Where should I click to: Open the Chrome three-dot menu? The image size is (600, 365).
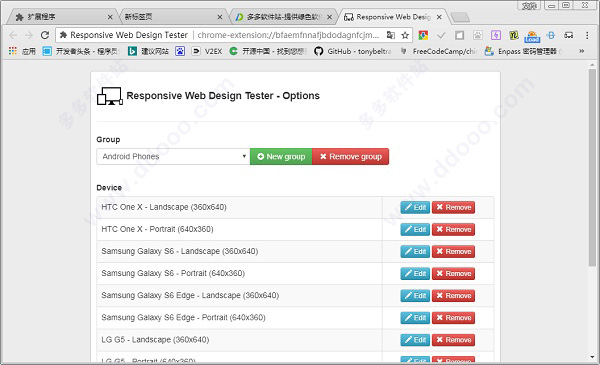click(x=587, y=35)
